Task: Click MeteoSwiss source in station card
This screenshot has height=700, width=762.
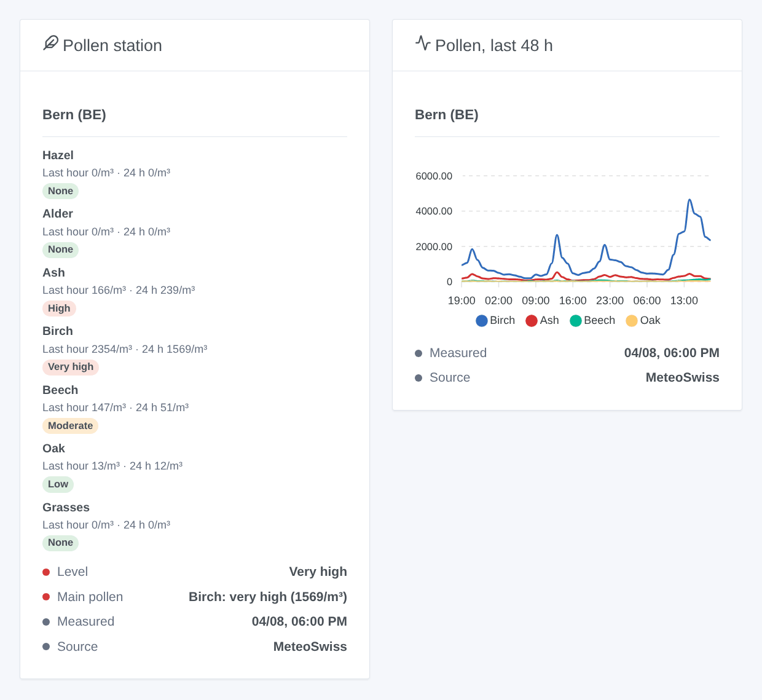Action: tap(310, 647)
